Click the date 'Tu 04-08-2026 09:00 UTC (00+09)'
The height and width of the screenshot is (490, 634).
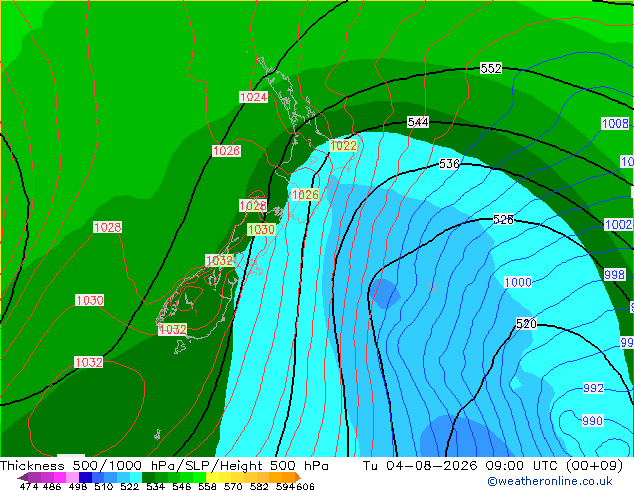[x=492, y=466]
